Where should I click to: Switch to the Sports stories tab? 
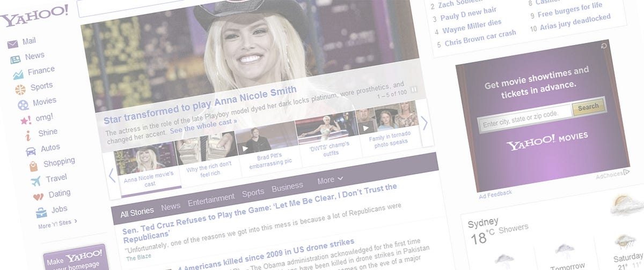click(x=253, y=192)
